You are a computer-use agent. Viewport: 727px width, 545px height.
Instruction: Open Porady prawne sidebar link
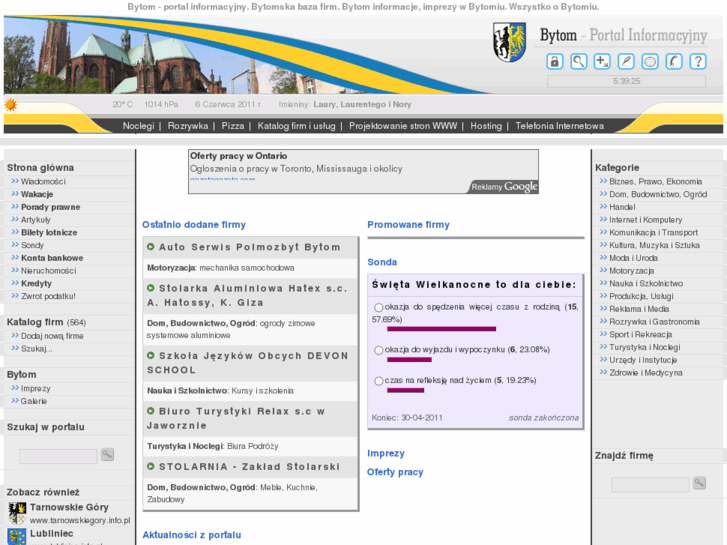[51, 207]
